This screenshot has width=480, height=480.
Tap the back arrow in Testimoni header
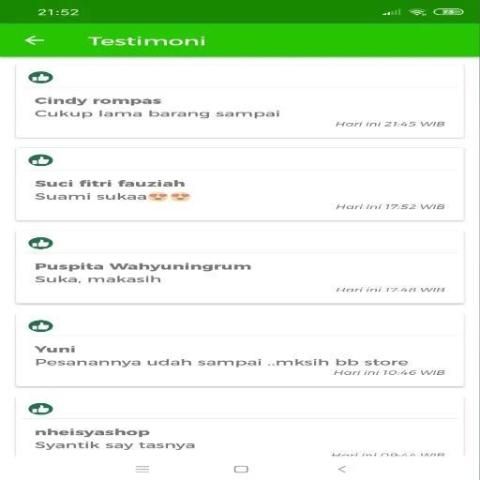coord(34,41)
